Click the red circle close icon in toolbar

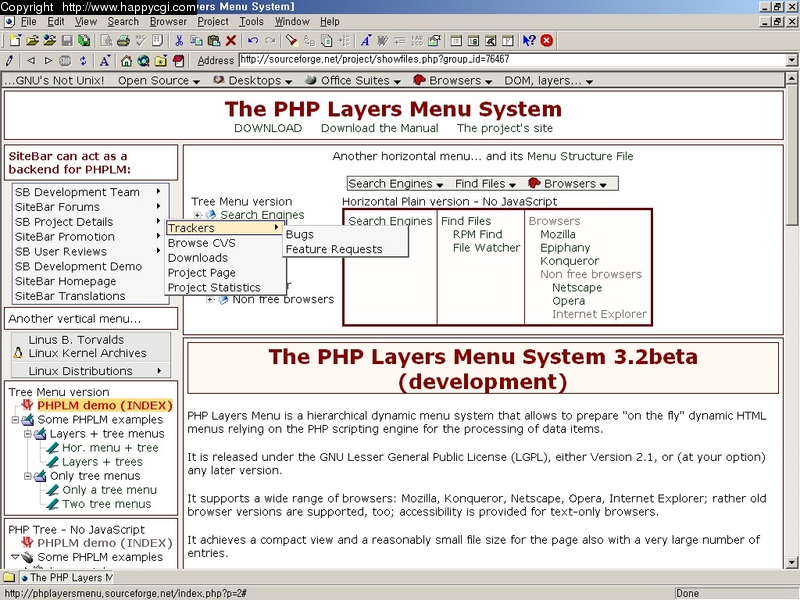(x=546, y=40)
